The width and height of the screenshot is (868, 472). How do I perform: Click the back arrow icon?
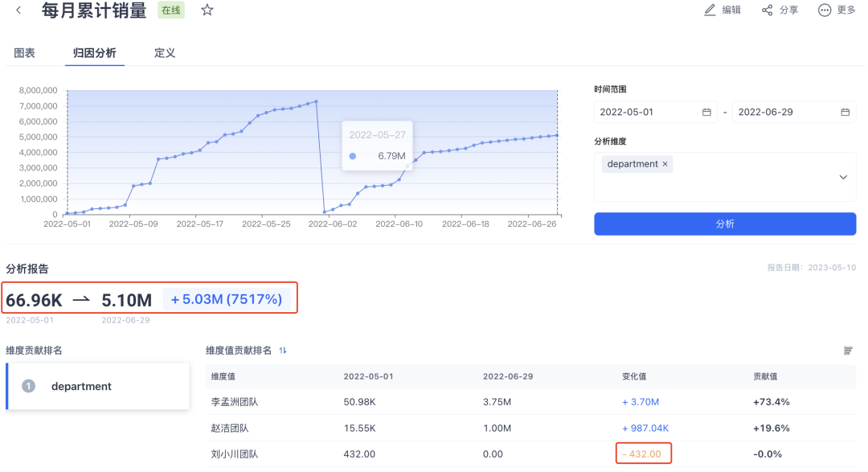(x=18, y=10)
